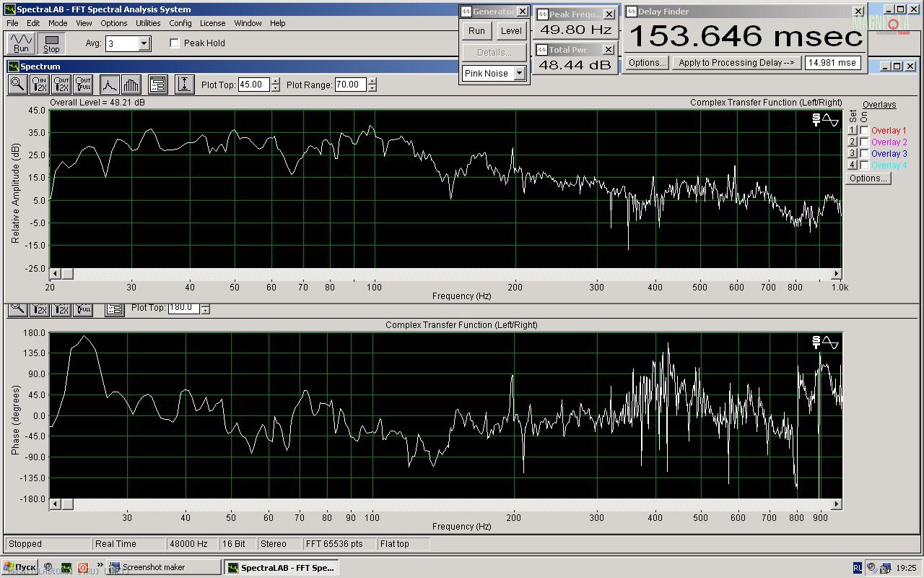Open the File menu
Image resolution: width=924 pixels, height=578 pixels.
click(x=12, y=23)
